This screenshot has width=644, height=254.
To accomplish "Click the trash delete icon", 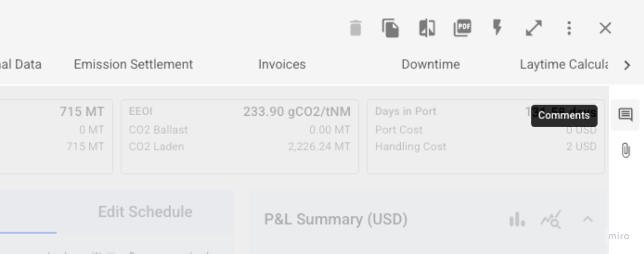I will pyautogui.click(x=355, y=28).
